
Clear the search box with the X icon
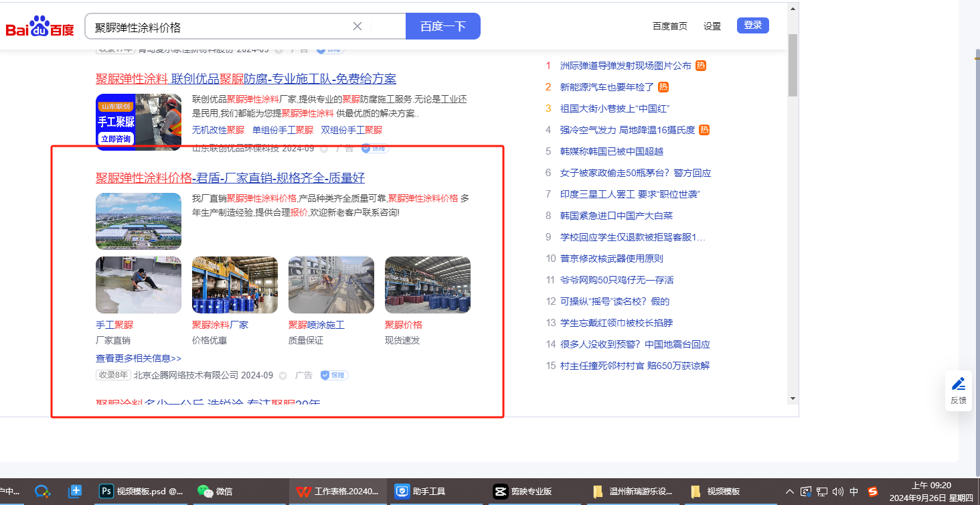pos(357,26)
